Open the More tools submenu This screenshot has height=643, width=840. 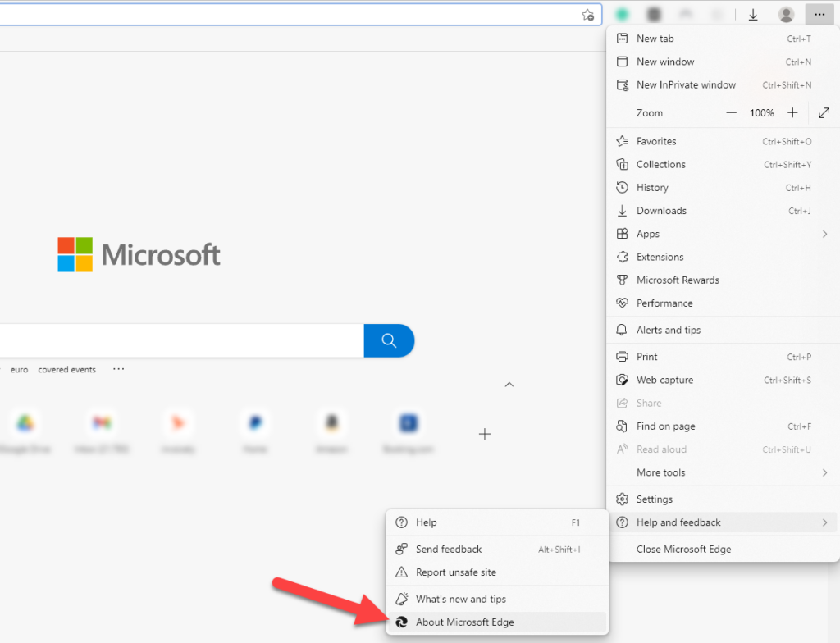(x=660, y=472)
